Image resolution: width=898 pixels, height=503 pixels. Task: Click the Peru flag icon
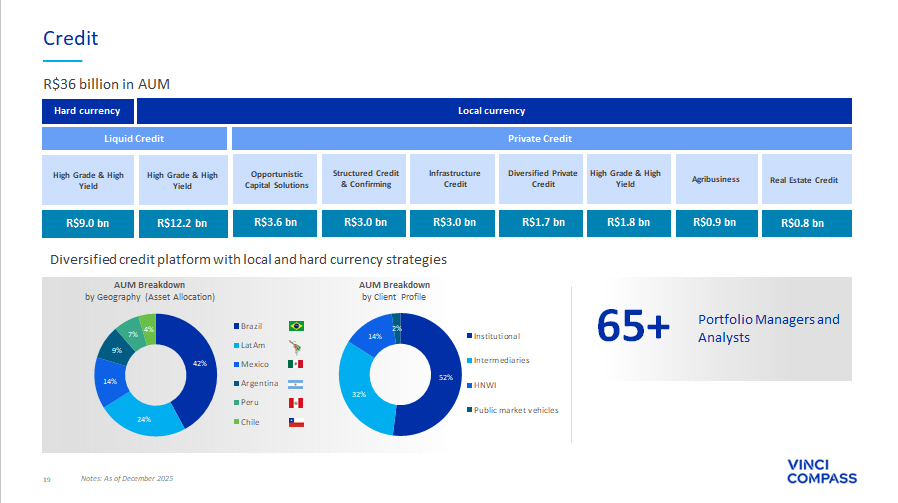click(295, 403)
